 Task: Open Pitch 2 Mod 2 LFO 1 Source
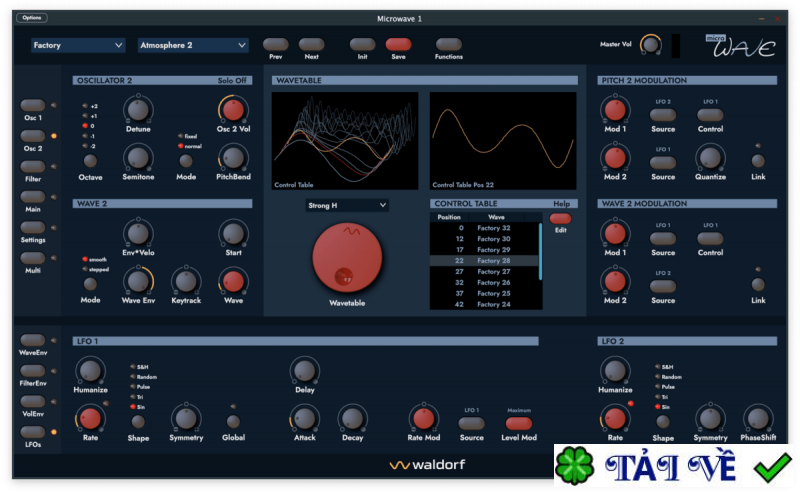coord(663,163)
